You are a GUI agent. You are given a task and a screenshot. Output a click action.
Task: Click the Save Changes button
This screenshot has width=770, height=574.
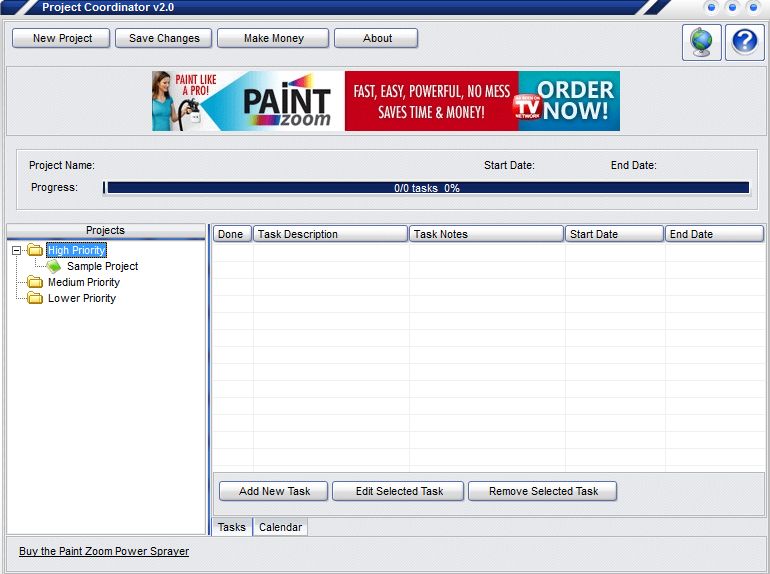click(164, 38)
